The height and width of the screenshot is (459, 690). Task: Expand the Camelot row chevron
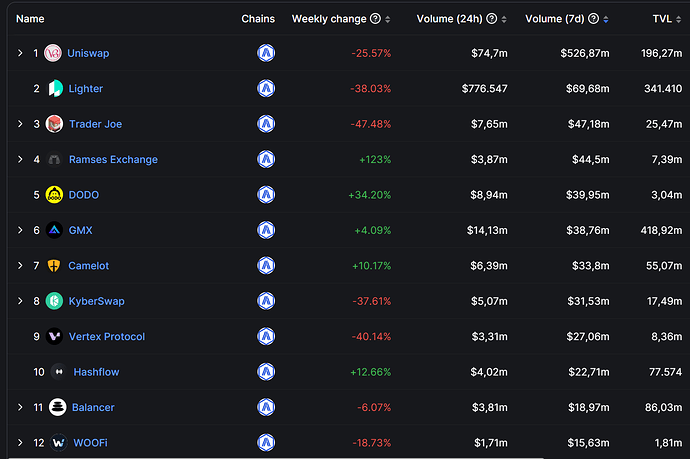click(20, 266)
